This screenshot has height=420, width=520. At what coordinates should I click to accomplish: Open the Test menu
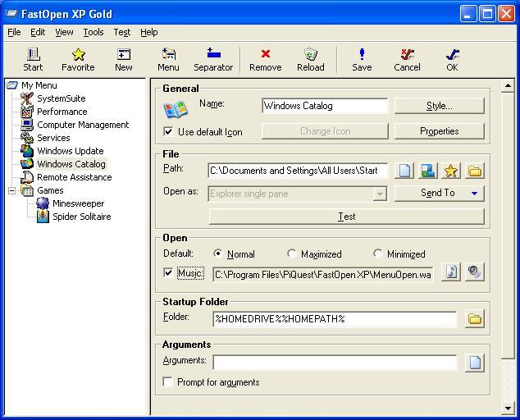122,32
